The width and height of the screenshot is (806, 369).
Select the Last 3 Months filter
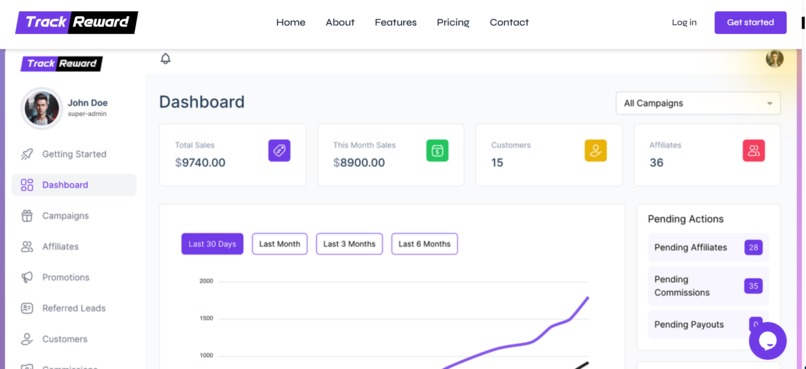pyautogui.click(x=350, y=244)
